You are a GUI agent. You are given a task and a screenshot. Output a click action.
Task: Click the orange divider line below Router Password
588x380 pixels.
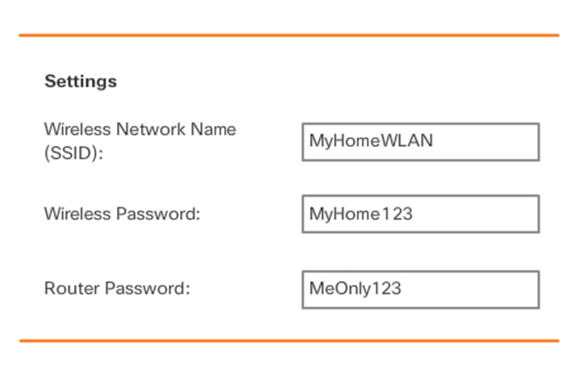point(289,341)
